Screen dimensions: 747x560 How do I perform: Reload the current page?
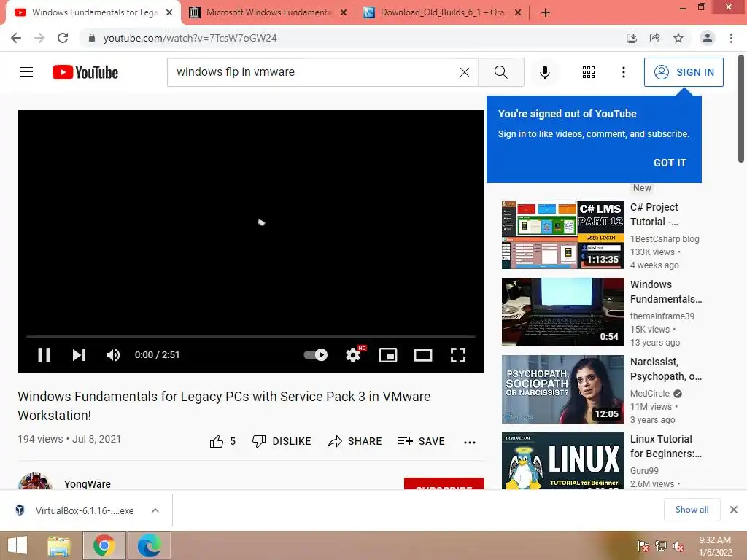(x=63, y=38)
